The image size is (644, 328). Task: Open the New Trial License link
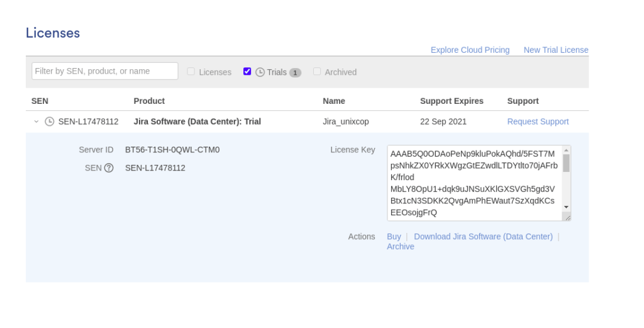(x=556, y=50)
